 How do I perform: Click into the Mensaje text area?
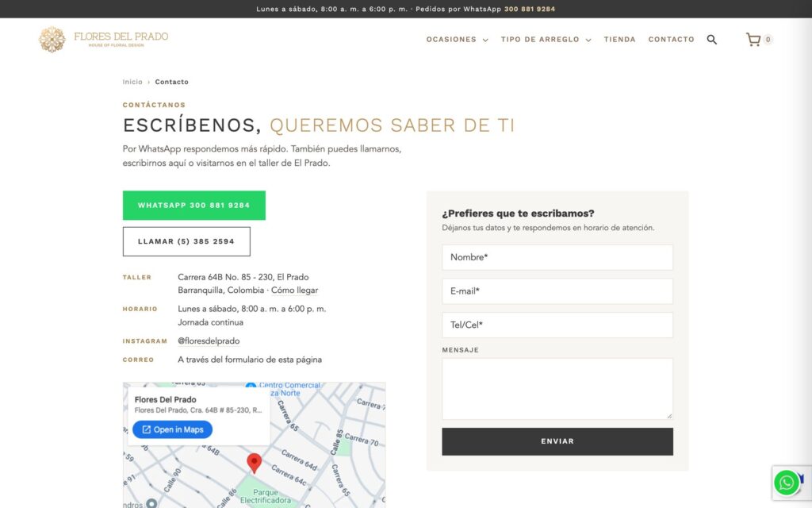[x=557, y=389]
